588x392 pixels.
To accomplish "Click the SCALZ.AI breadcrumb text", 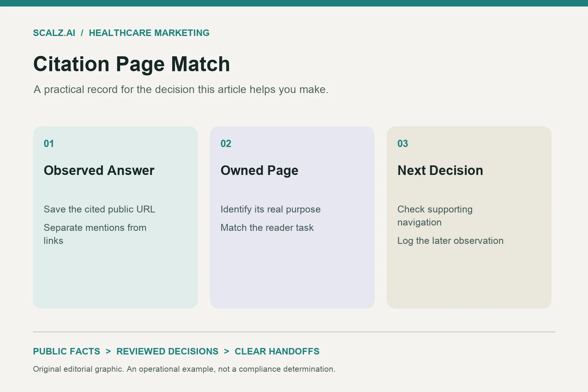I will (54, 33).
